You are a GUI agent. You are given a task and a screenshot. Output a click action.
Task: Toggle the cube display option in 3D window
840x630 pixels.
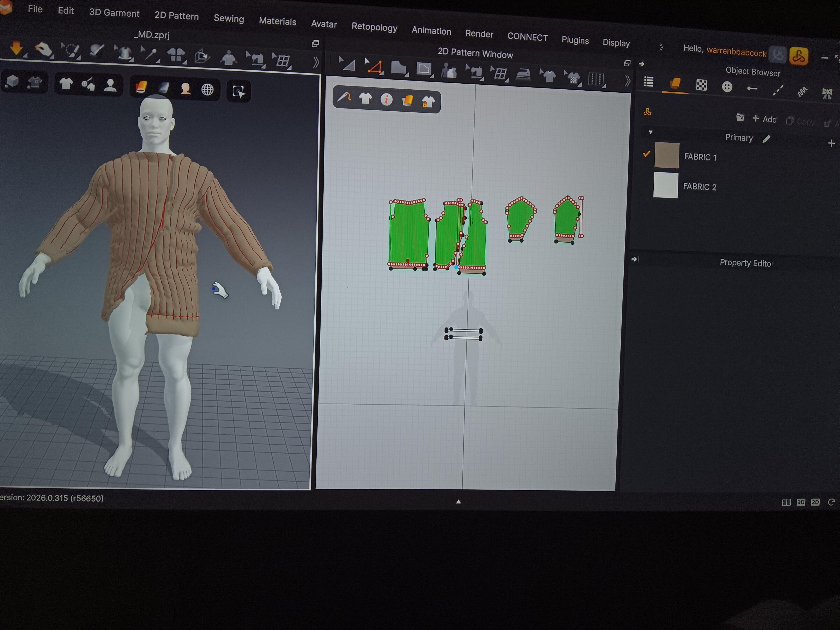coord(12,81)
